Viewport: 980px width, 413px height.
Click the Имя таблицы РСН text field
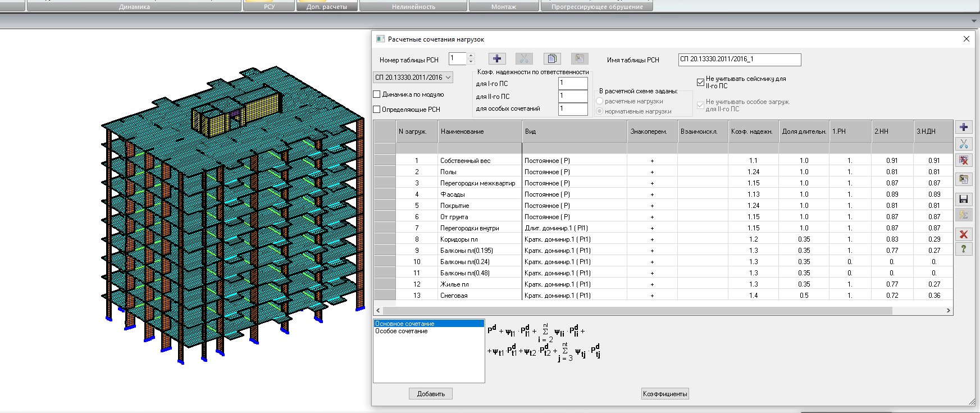[x=740, y=59]
